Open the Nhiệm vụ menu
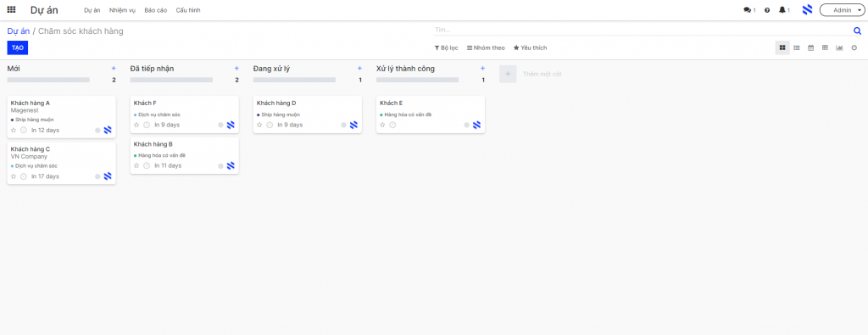 [122, 10]
